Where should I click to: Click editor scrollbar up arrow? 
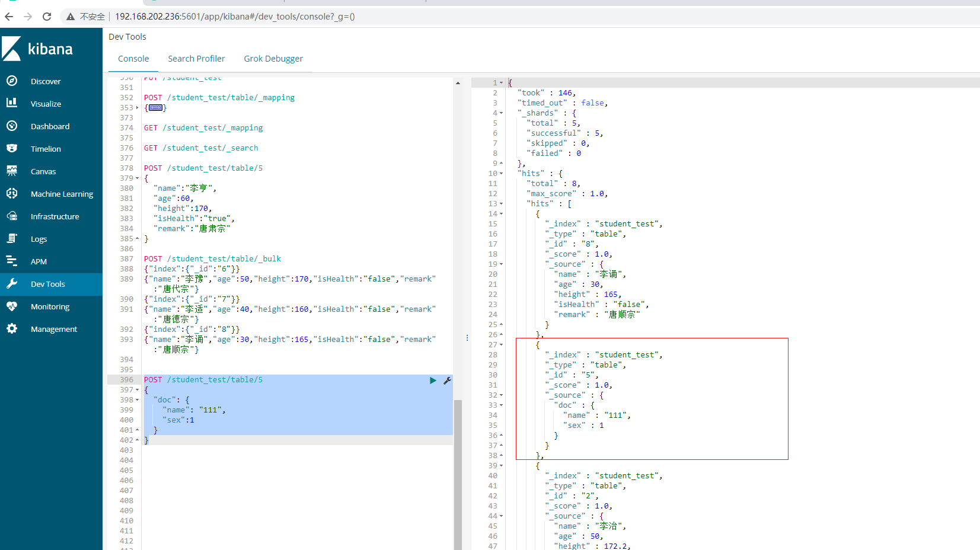click(458, 83)
